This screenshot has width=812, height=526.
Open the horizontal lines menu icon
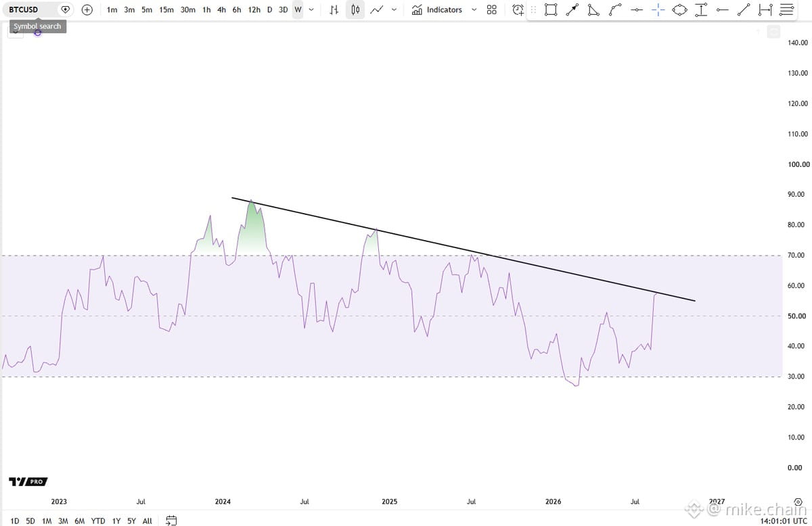(786, 10)
